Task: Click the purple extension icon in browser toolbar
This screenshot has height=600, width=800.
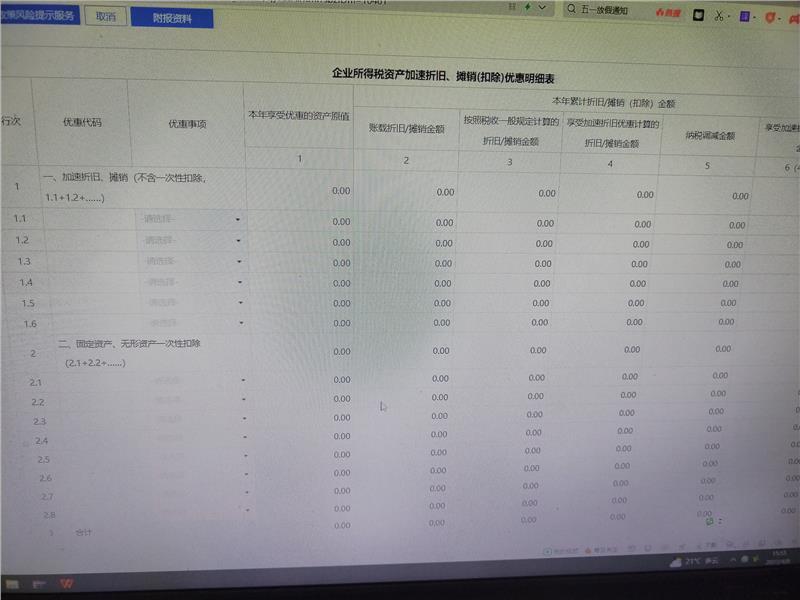Action: pos(745,16)
